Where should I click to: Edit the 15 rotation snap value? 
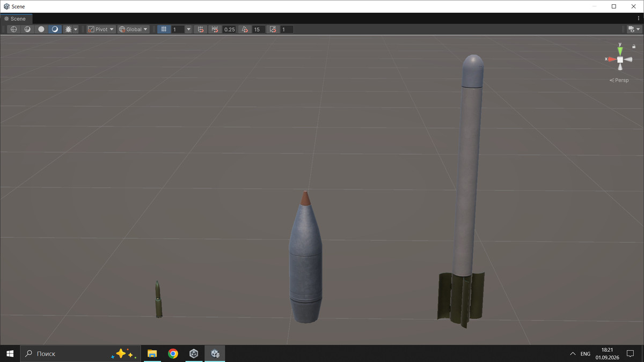tap(258, 29)
